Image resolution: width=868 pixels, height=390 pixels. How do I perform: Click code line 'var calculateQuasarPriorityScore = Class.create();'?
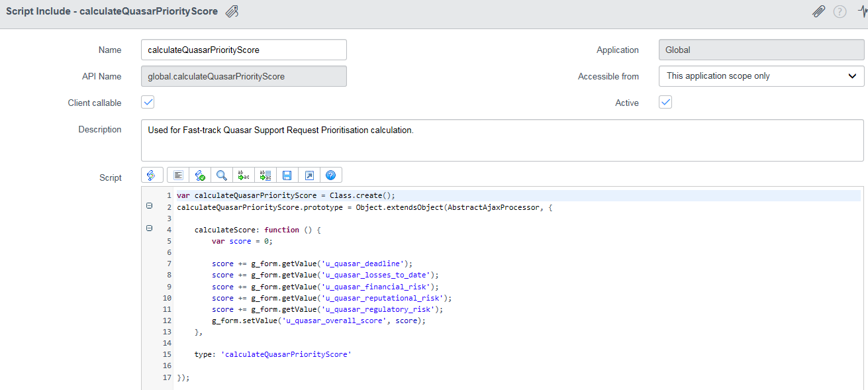click(286, 195)
